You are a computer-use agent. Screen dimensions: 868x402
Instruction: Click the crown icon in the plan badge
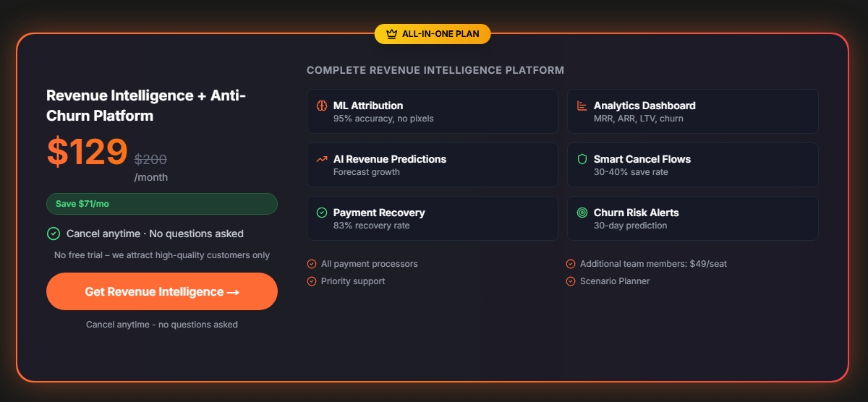(392, 33)
